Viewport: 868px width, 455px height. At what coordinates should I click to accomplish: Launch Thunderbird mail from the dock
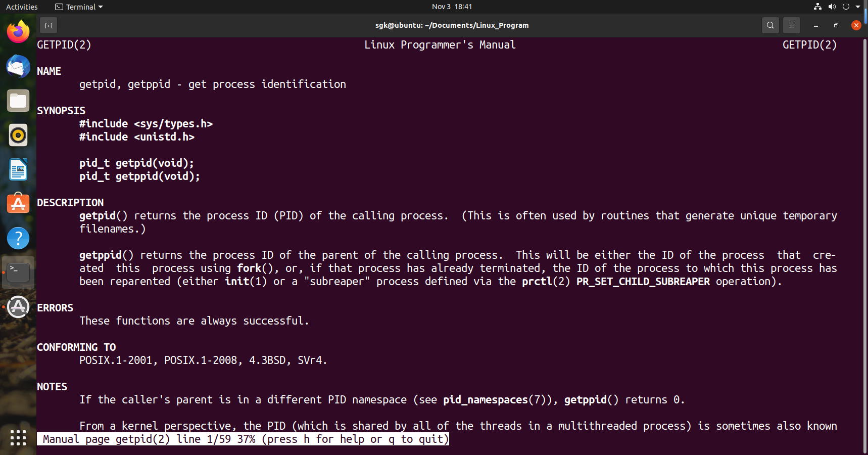[18, 66]
